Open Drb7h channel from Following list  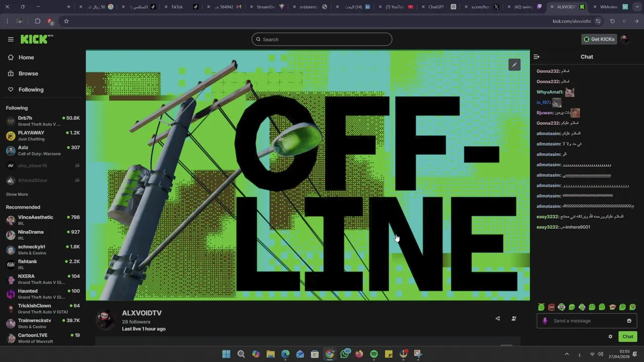point(43,121)
